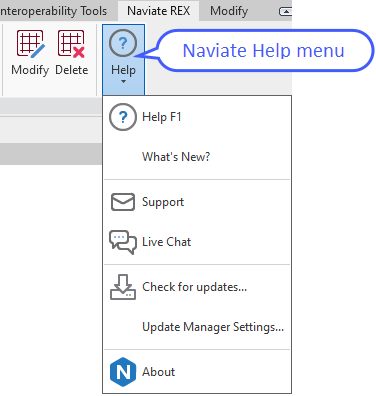Click the ribbon minimize toggle icon
The image size is (376, 396).
coord(285,12)
